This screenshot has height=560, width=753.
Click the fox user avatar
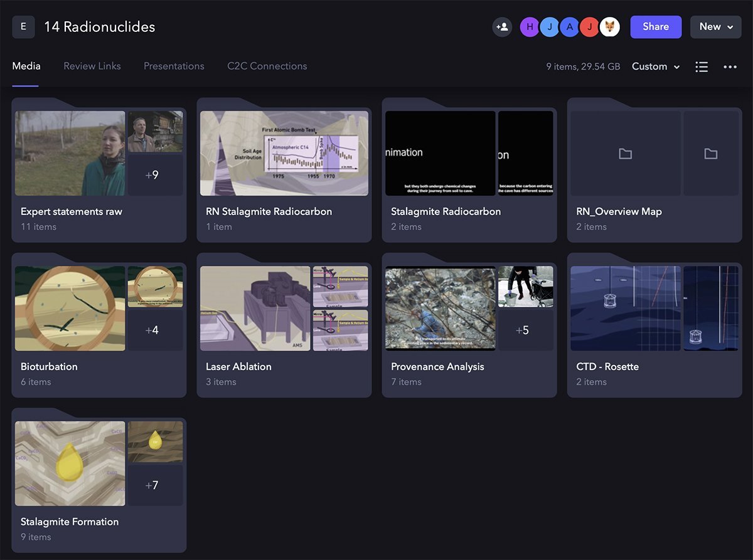point(610,27)
